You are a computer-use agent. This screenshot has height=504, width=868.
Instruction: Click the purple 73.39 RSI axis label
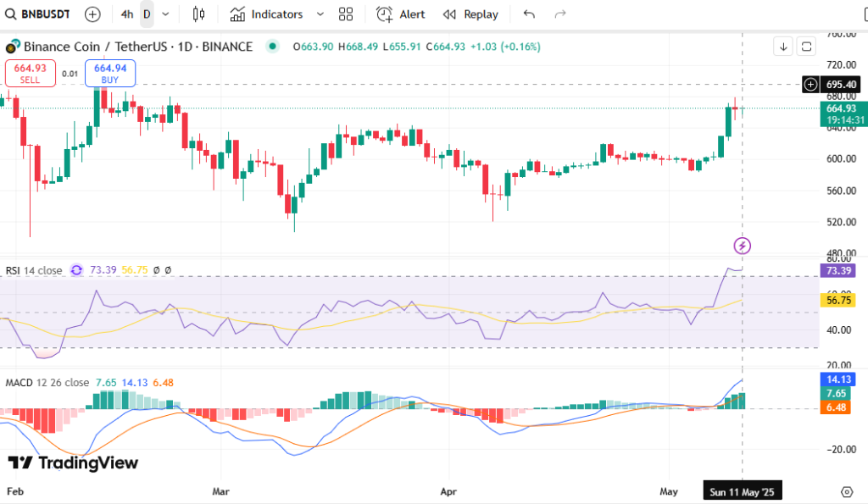(838, 270)
